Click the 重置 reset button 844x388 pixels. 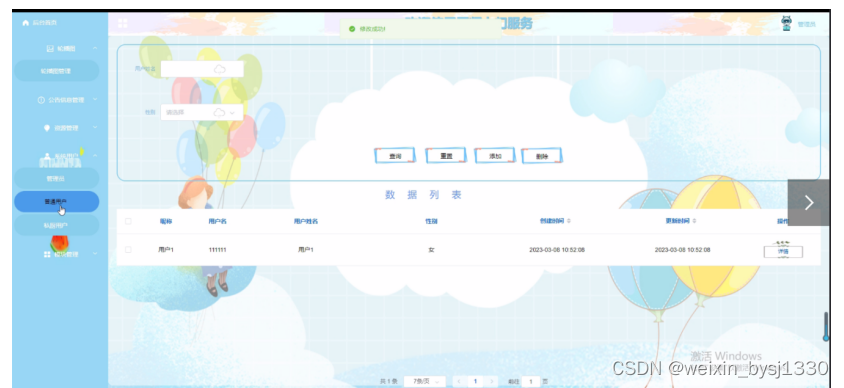pos(446,156)
